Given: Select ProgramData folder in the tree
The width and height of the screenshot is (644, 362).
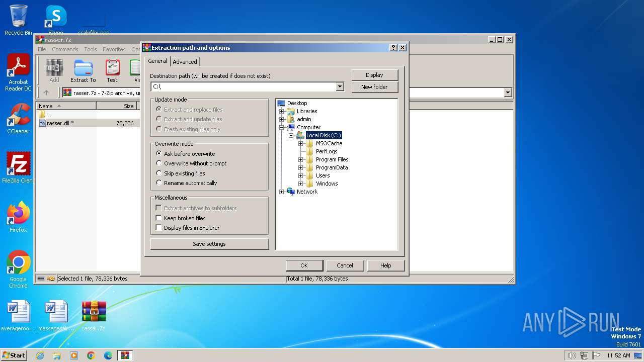Looking at the screenshot, I should tap(332, 167).
